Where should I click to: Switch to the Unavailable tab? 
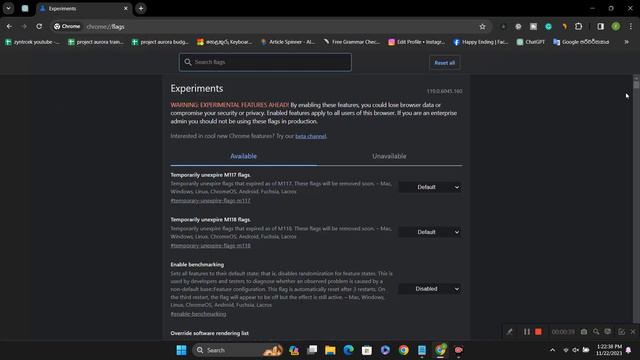click(x=389, y=156)
